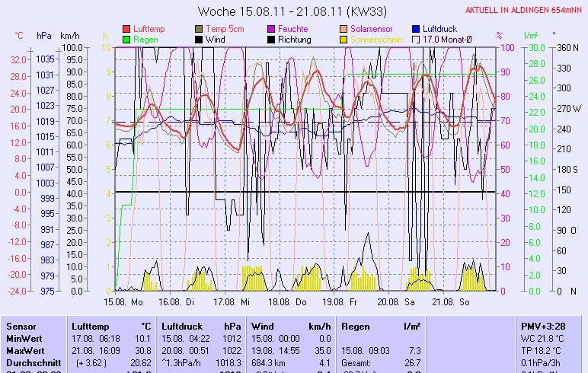The width and height of the screenshot is (588, 373).
Task: Click the black Wind legend square
Action: pyautogui.click(x=200, y=40)
